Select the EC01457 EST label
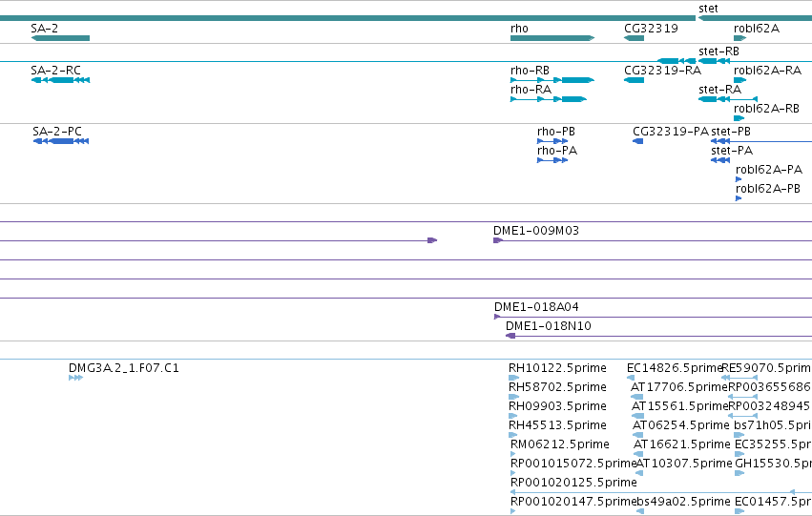Screen dimensions: 812x516 (773, 502)
